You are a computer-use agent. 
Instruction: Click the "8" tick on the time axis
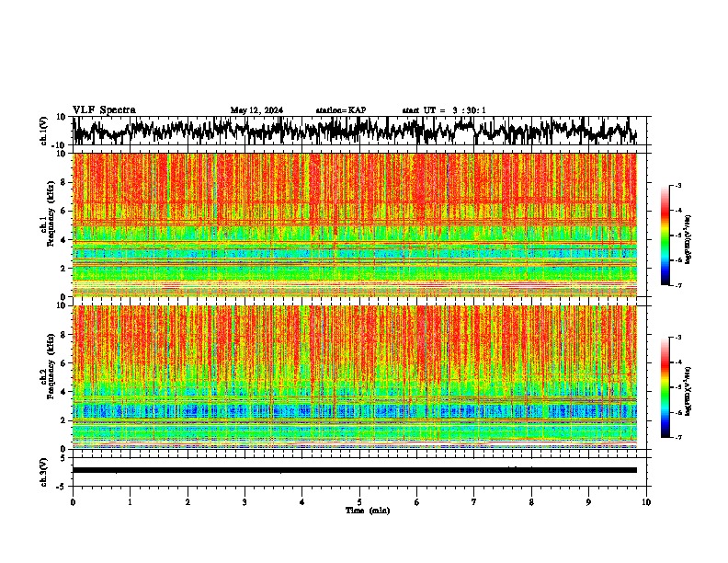(x=531, y=502)
